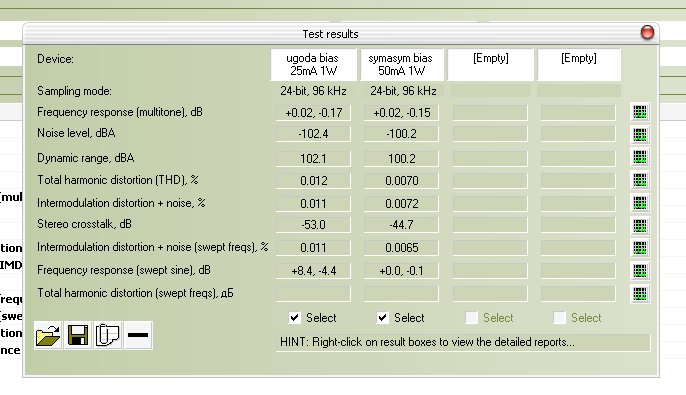Click THD value 0.0070
The width and height of the screenshot is (686, 395).
point(401,181)
